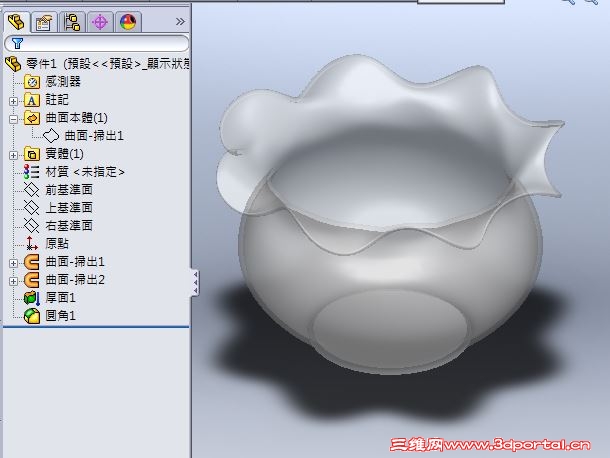Expand the 曲面-掃出2 feature node

click(13, 281)
